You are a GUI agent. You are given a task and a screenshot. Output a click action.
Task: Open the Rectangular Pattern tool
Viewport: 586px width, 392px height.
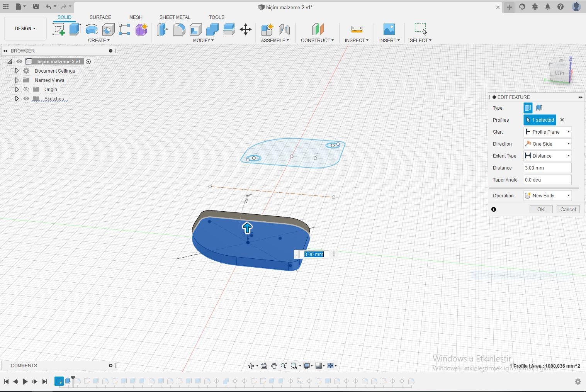coord(124,29)
